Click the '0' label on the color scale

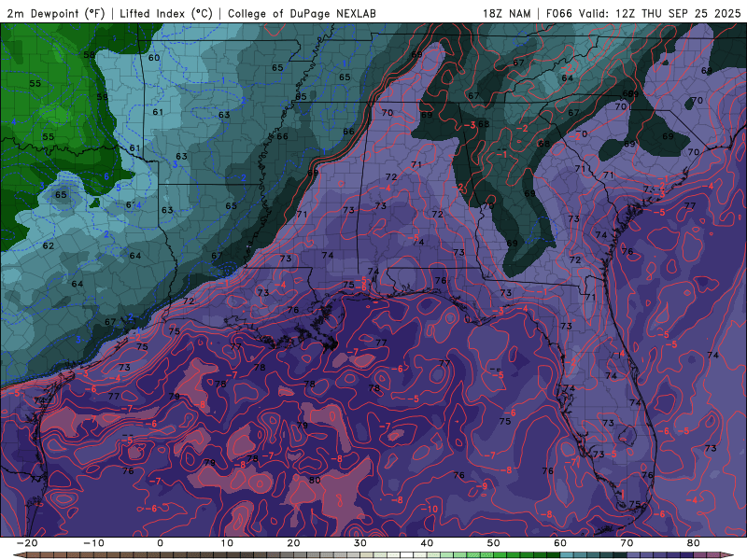pyautogui.click(x=160, y=543)
